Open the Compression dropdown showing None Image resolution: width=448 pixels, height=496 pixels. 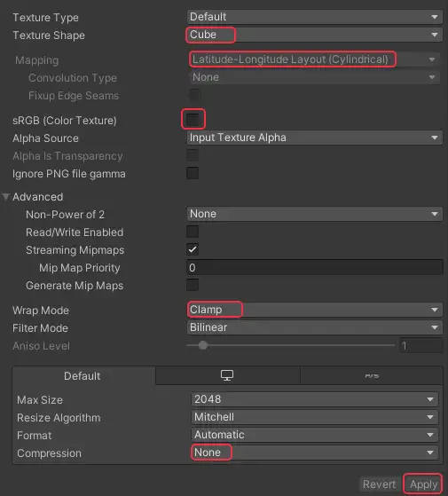(x=315, y=453)
